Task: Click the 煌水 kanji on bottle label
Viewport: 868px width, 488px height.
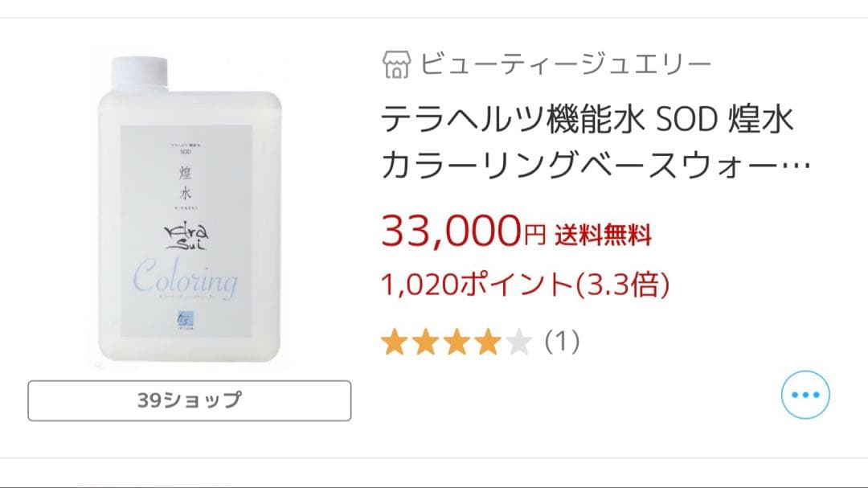Action: tap(186, 181)
